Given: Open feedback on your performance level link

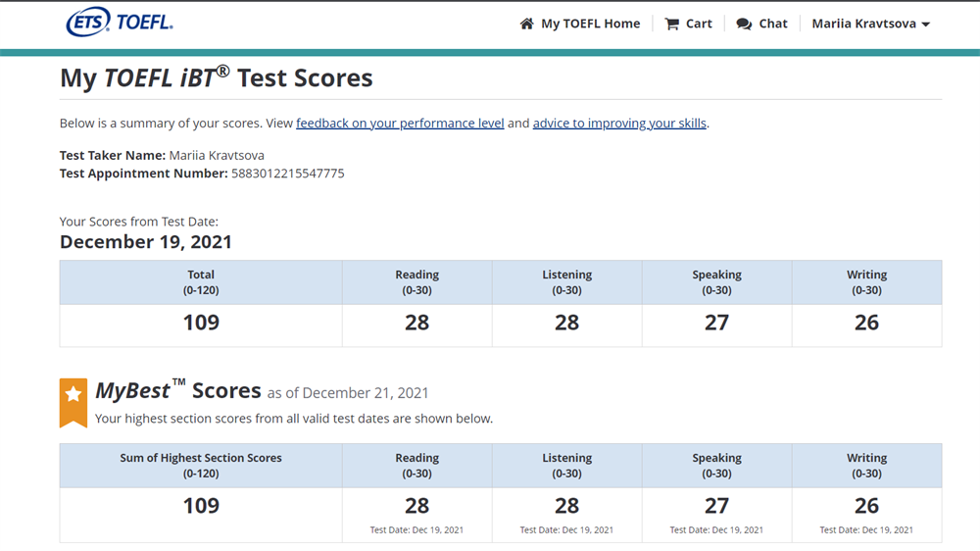Looking at the screenshot, I should click(x=400, y=124).
